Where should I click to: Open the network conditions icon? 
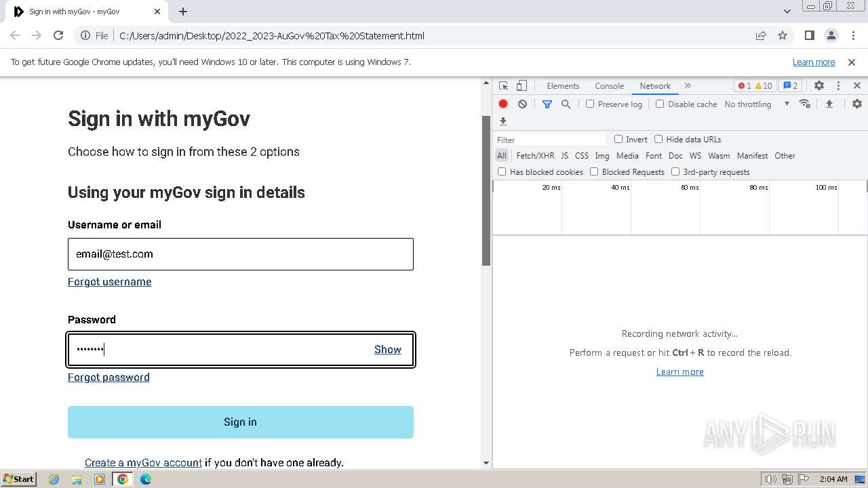tap(805, 104)
